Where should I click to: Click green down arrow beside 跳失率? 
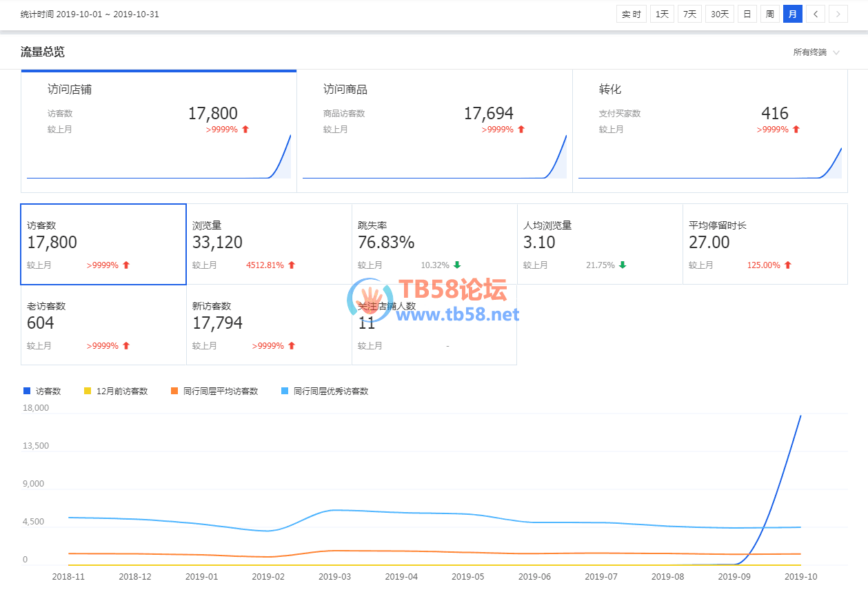tap(457, 265)
